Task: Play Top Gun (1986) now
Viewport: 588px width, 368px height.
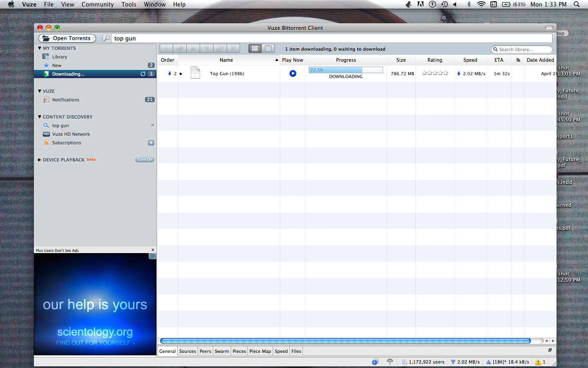Action: coord(293,74)
